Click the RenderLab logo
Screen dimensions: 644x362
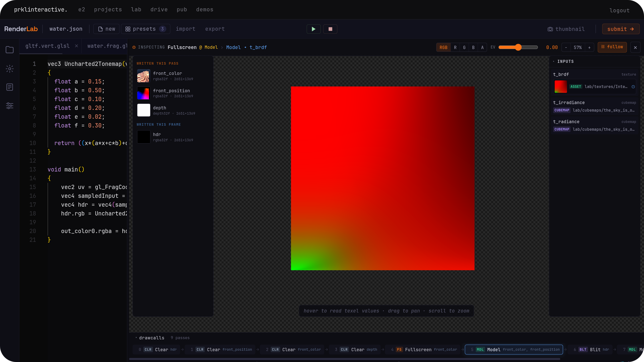(x=21, y=29)
